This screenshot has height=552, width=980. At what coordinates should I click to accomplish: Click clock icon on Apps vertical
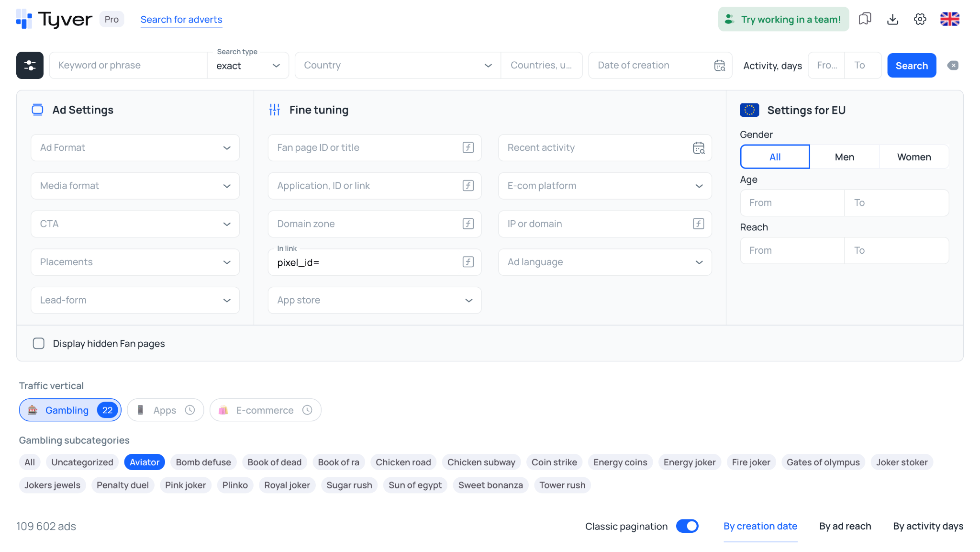(190, 410)
